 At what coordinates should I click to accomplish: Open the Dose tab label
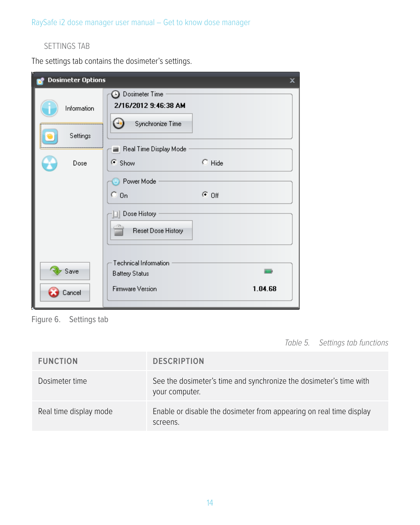tap(80, 163)
